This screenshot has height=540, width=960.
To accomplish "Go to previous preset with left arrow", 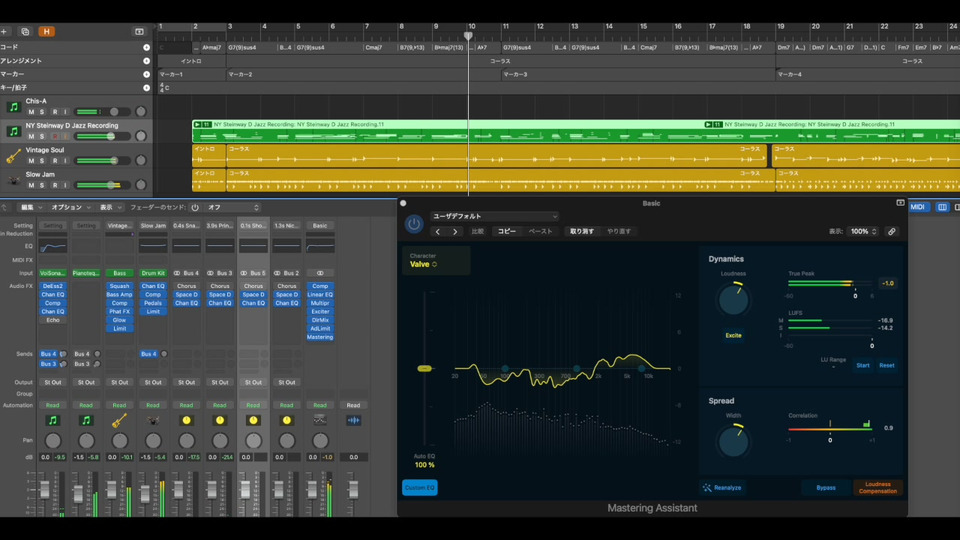I will pyautogui.click(x=438, y=231).
